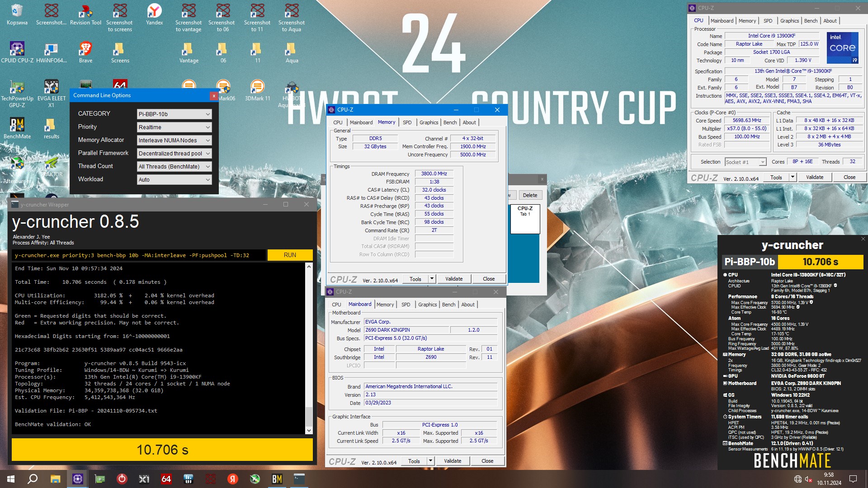Open the results folder on desktop

[51, 128]
